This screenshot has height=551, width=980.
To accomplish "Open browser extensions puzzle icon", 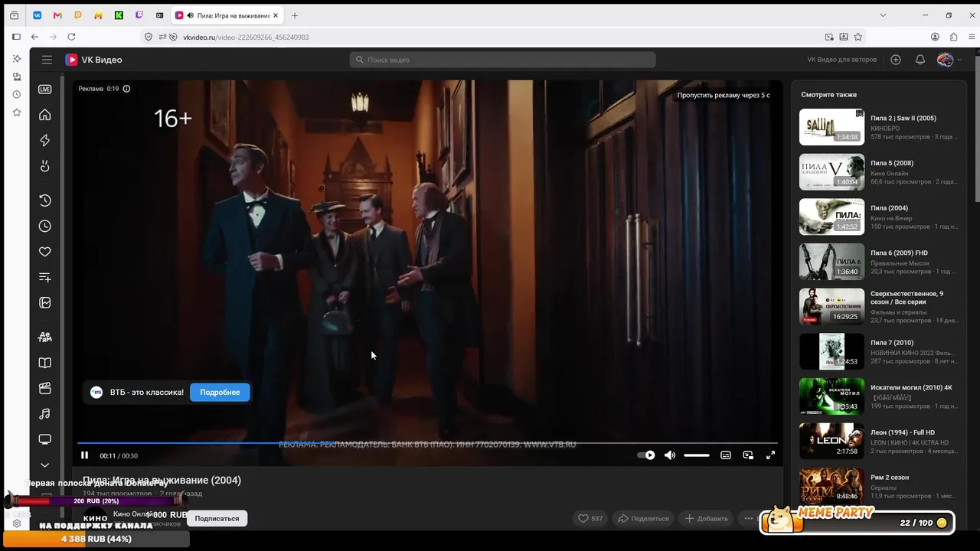I will 953,37.
